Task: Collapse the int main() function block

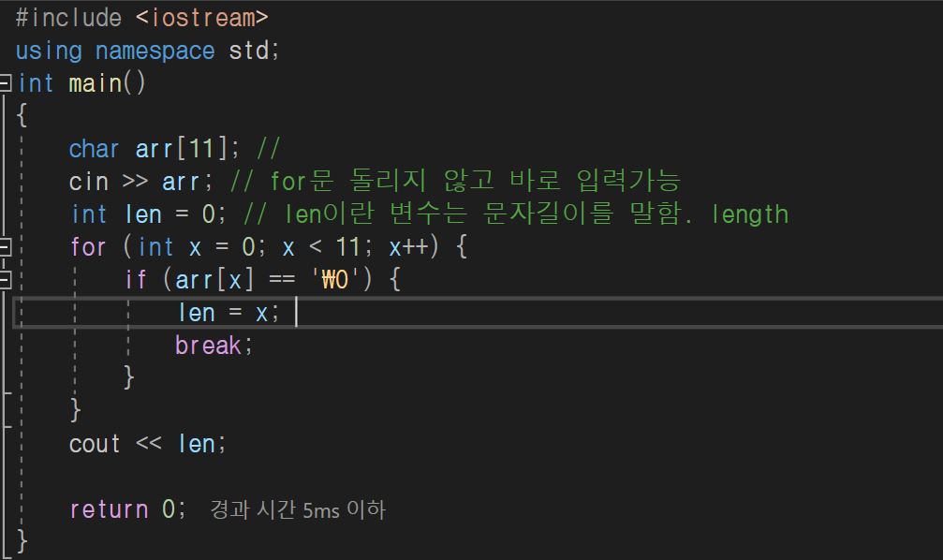Action: click(5, 83)
